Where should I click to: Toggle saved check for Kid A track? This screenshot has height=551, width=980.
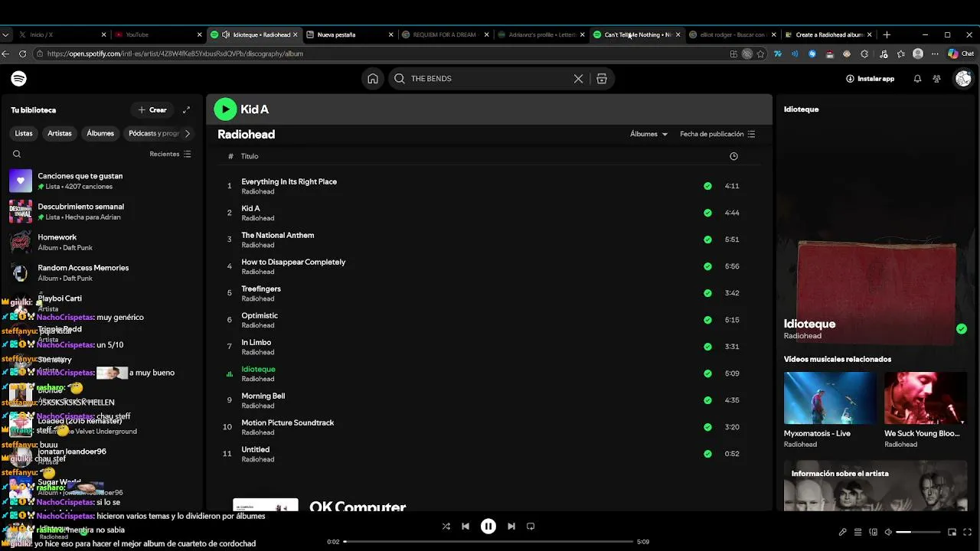[x=707, y=213]
